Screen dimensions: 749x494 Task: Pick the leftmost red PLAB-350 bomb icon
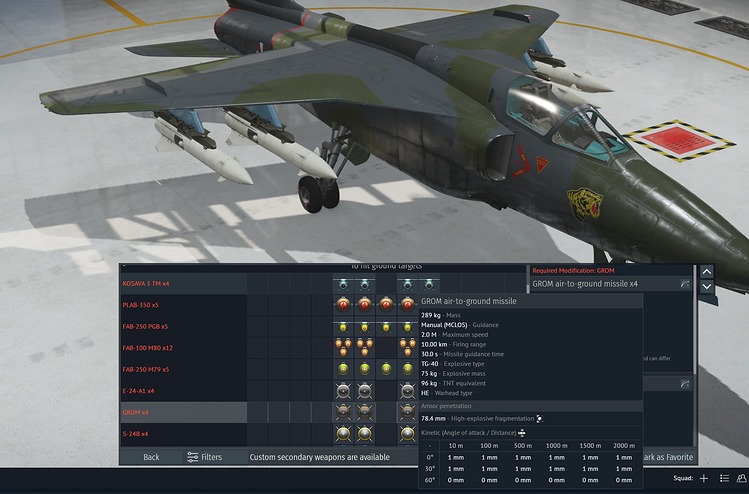343,304
